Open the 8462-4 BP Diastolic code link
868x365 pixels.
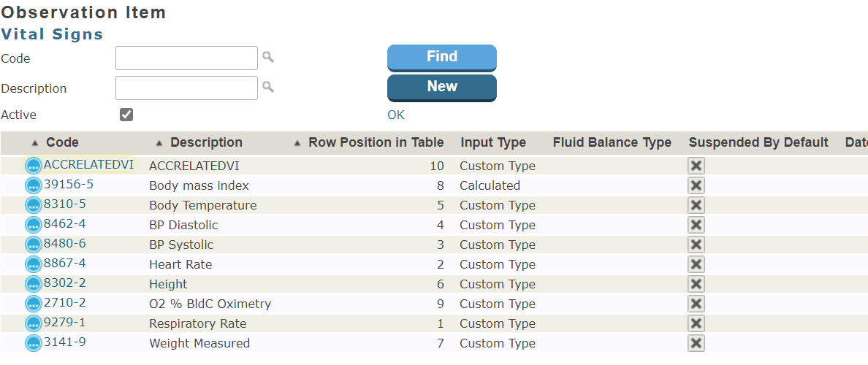click(64, 224)
